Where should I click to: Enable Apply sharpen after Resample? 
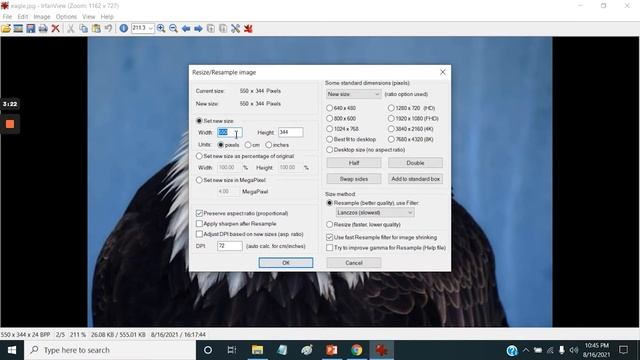point(199,224)
